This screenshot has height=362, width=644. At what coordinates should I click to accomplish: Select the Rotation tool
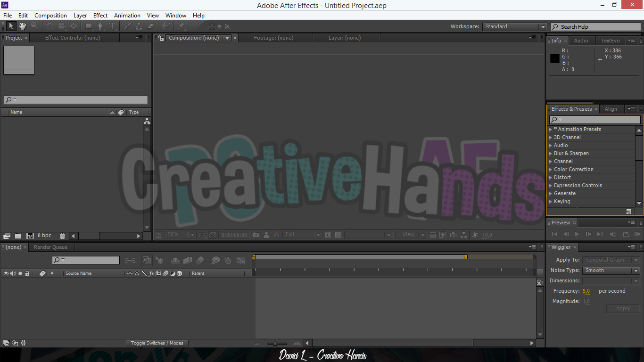50,26
